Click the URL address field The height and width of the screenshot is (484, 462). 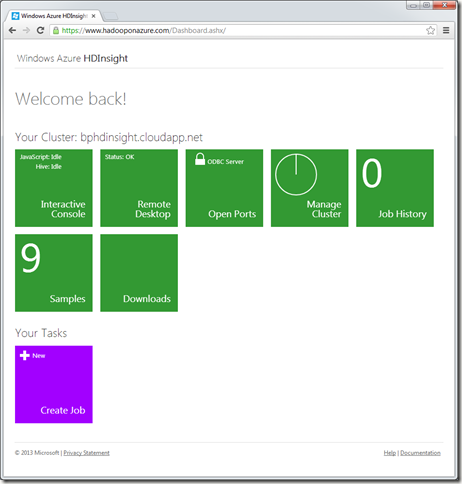[243, 30]
